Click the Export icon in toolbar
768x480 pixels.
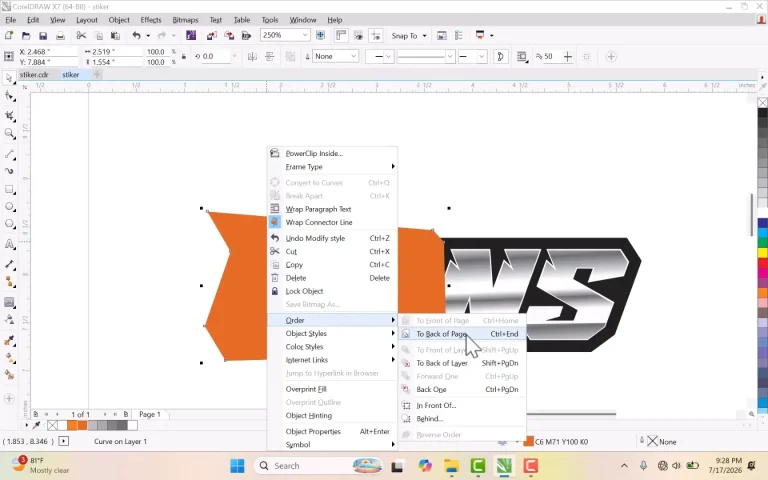click(x=229, y=35)
